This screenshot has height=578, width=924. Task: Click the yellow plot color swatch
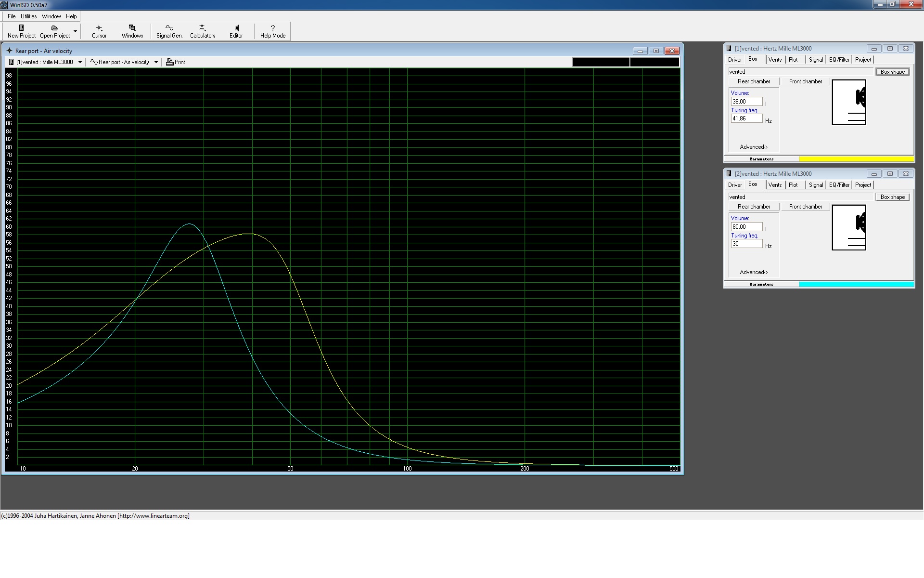[x=856, y=159]
